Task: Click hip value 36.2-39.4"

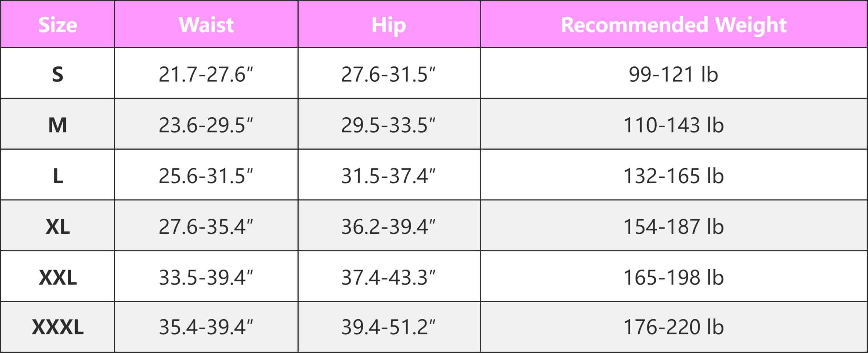Action: click(x=389, y=227)
